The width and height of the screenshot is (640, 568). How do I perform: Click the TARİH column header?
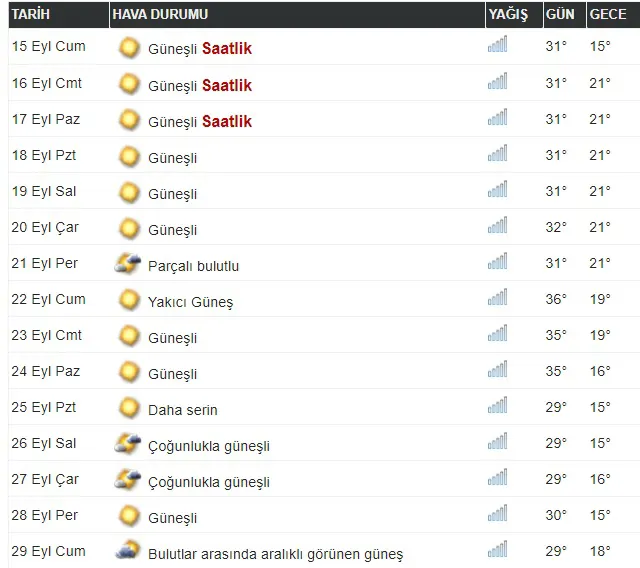(31, 15)
